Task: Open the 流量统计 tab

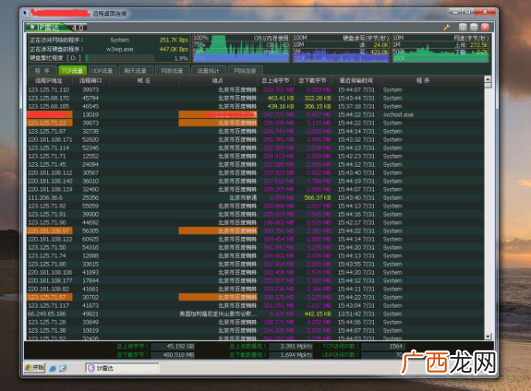Action: tap(208, 71)
